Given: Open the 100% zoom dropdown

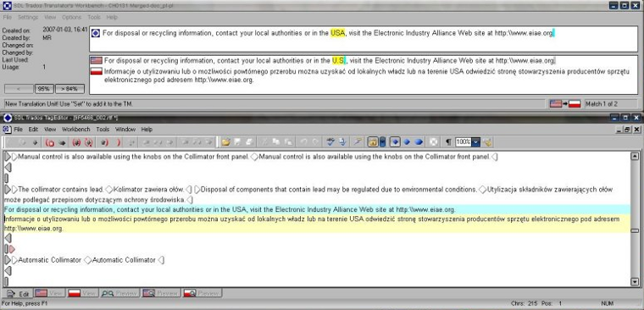Looking at the screenshot, I should pos(475,142).
